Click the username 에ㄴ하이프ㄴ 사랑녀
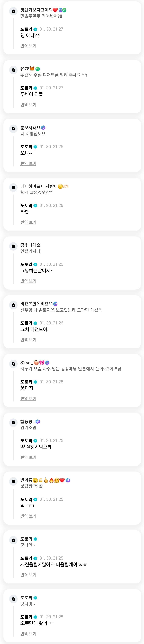 click(39, 186)
